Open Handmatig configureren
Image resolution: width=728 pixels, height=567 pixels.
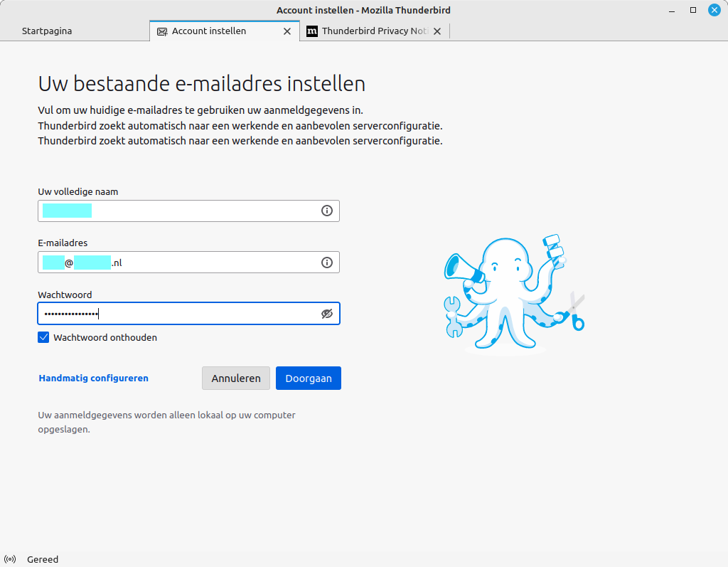pyautogui.click(x=93, y=378)
